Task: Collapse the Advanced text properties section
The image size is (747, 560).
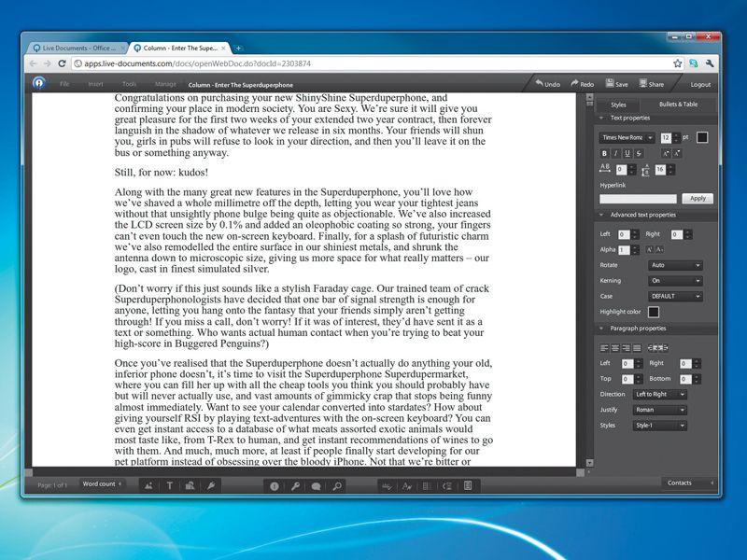Action: coord(601,215)
